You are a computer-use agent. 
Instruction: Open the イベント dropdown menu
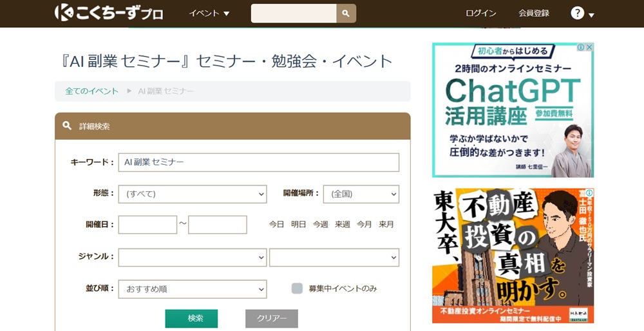coord(209,14)
